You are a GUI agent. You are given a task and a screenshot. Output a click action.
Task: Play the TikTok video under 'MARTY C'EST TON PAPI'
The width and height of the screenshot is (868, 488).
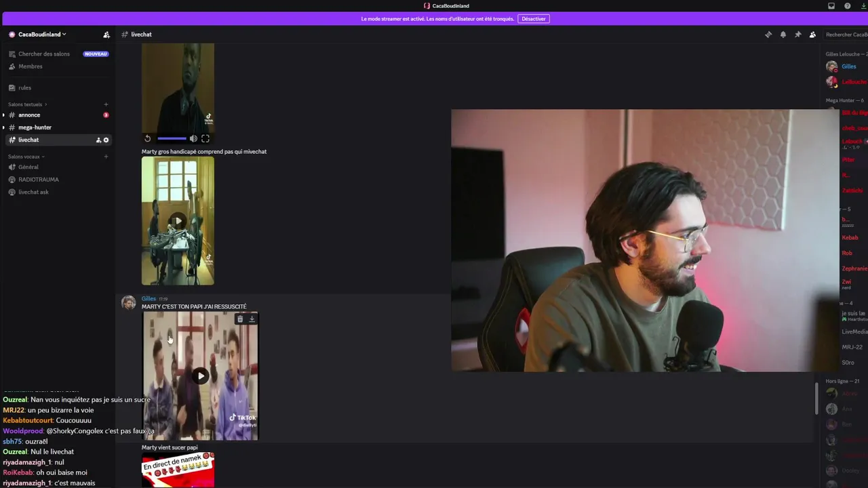[x=200, y=376]
